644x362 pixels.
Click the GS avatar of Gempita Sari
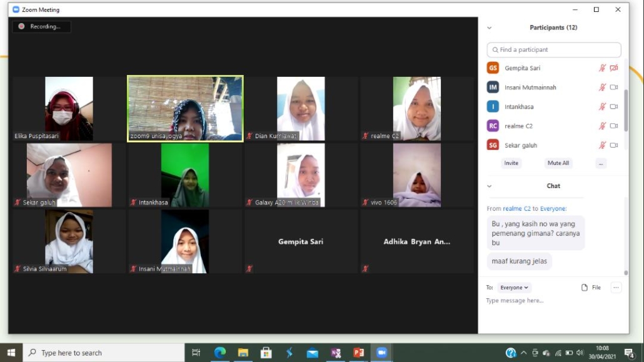tap(493, 68)
